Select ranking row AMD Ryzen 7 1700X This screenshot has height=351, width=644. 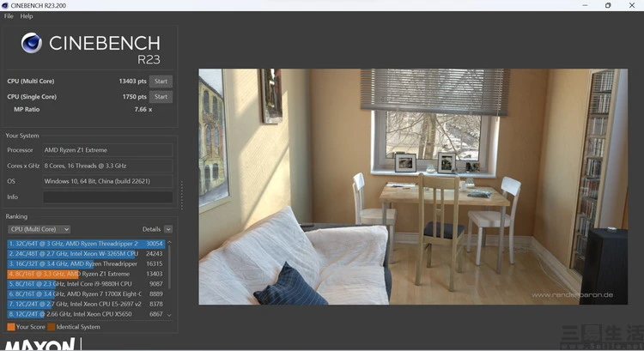(x=86, y=294)
